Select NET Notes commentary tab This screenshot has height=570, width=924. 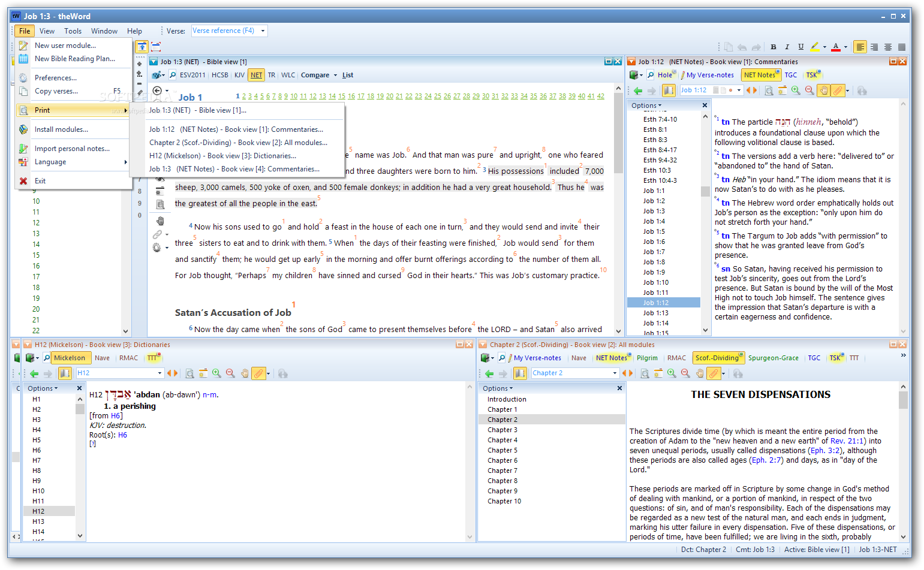[x=761, y=75]
